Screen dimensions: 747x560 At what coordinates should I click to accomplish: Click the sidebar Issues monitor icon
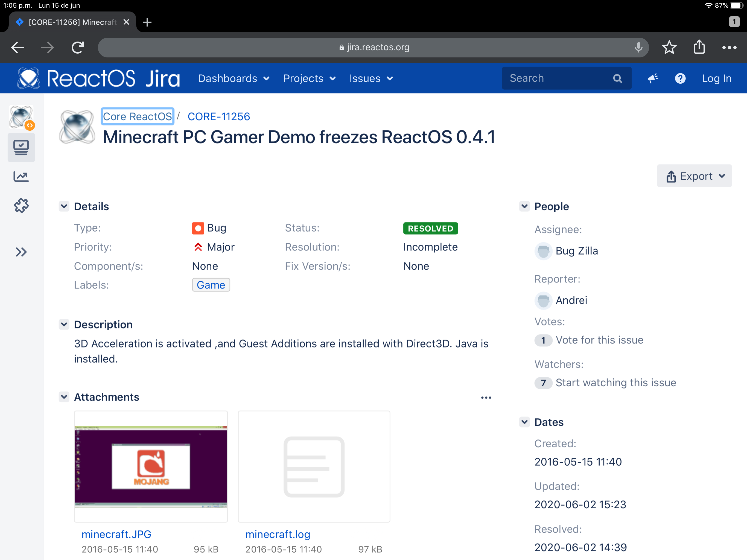click(21, 148)
